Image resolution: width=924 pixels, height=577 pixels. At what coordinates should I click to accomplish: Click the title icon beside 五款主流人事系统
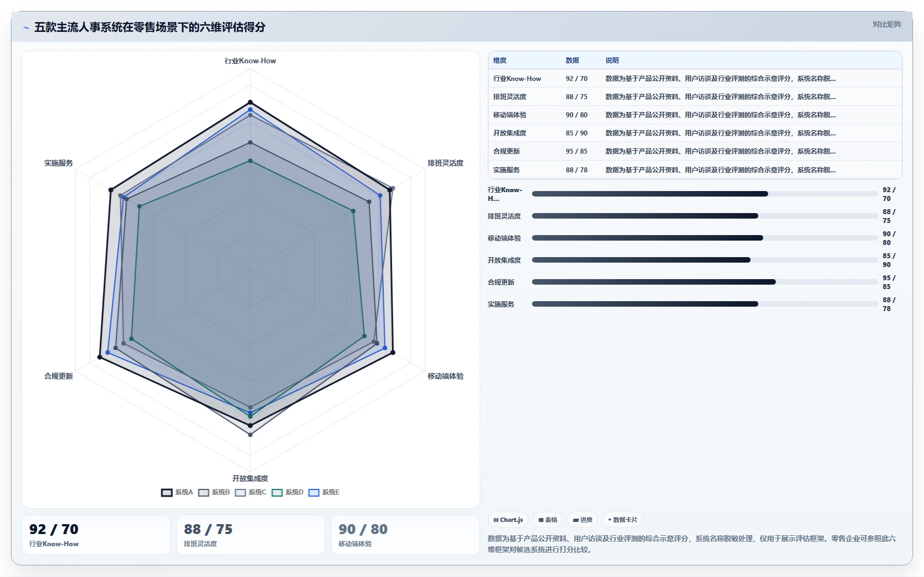click(26, 28)
